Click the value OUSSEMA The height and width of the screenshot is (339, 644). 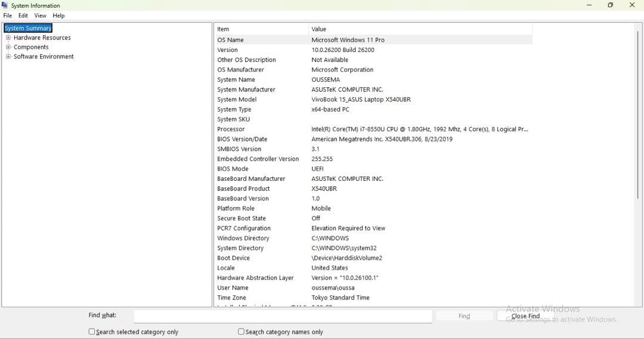tap(326, 79)
